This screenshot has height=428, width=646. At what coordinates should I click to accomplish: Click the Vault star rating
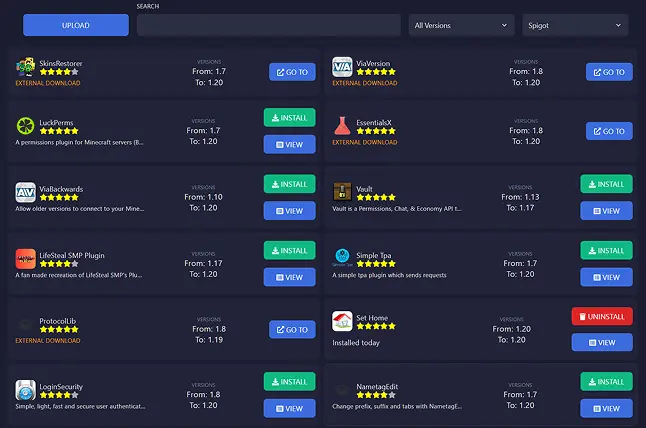[x=376, y=197]
